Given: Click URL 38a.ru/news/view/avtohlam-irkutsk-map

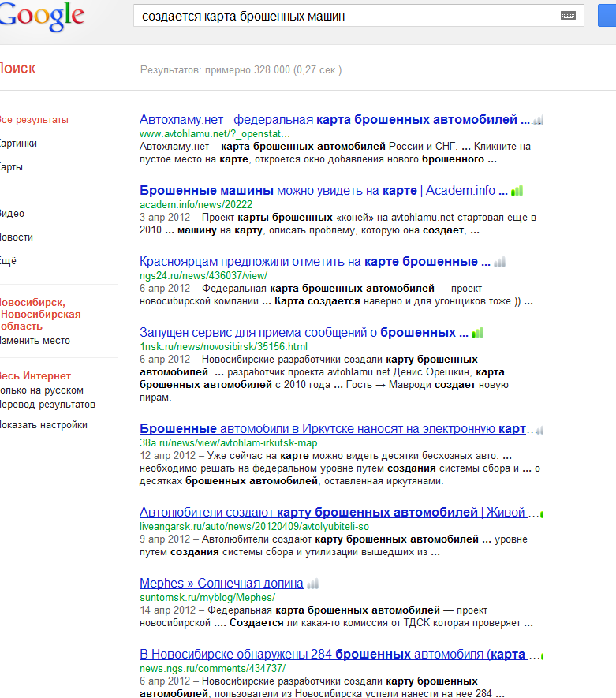Looking at the screenshot, I should 228,443.
